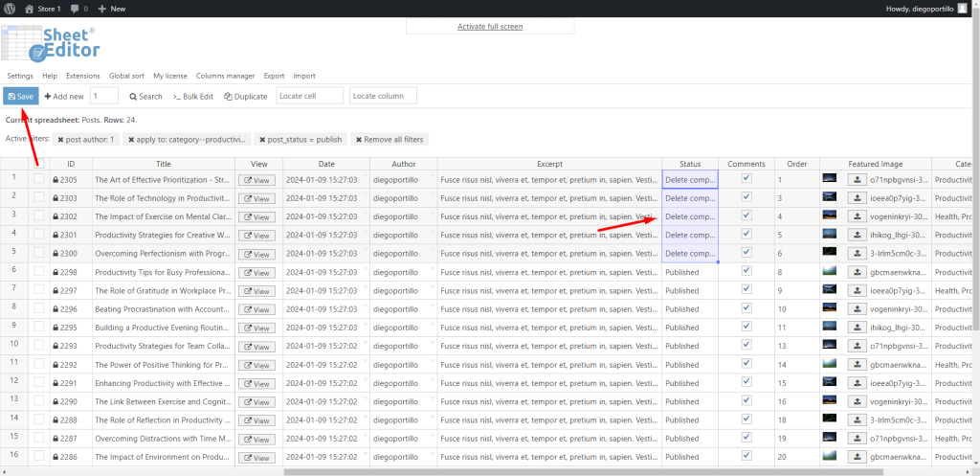Click upload image icon for post 2305
This screenshot has width=980, height=476.
pos(857,180)
